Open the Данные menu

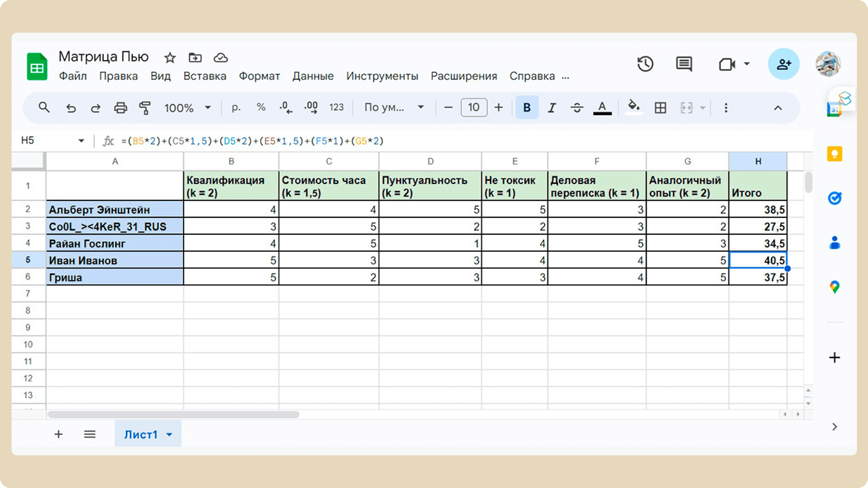(313, 76)
